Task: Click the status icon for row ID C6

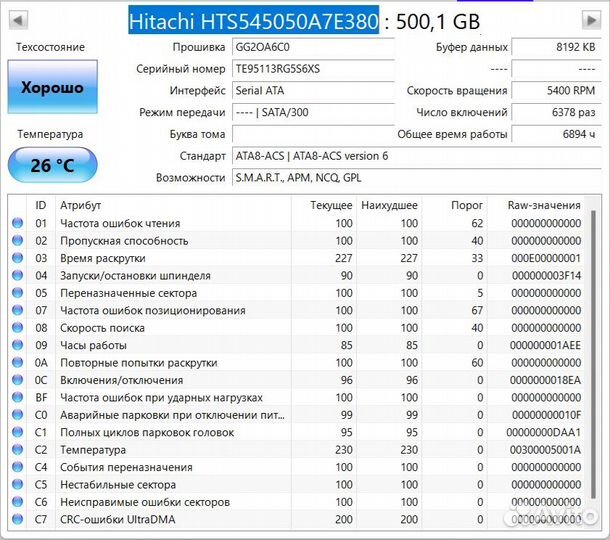Action: [18, 501]
